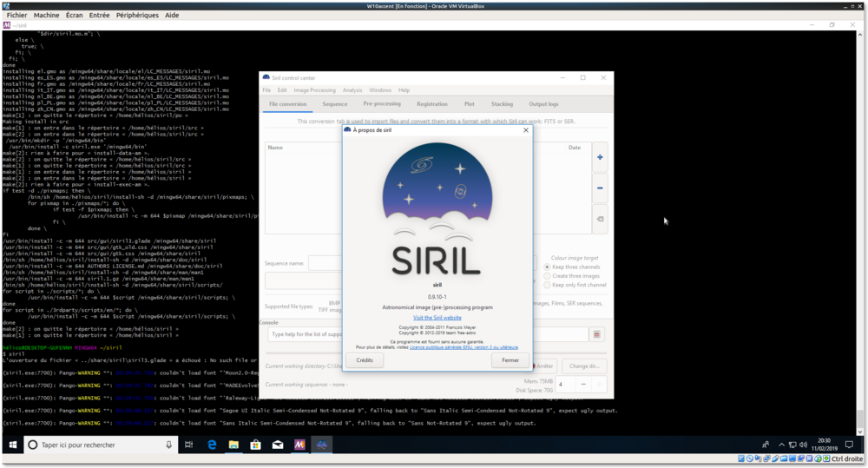Click the Siril taskbar icon
Image resolution: width=868 pixels, height=468 pixels.
(x=322, y=445)
